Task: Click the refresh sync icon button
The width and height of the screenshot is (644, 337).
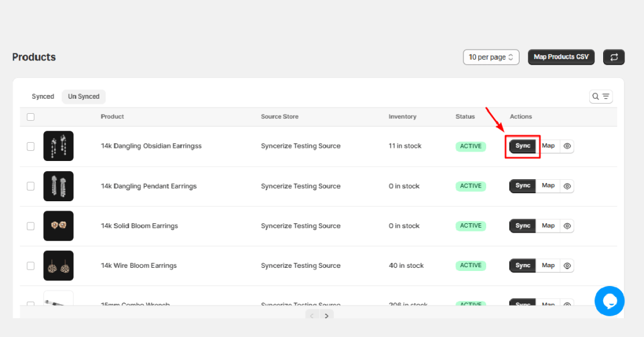Action: 614,57
